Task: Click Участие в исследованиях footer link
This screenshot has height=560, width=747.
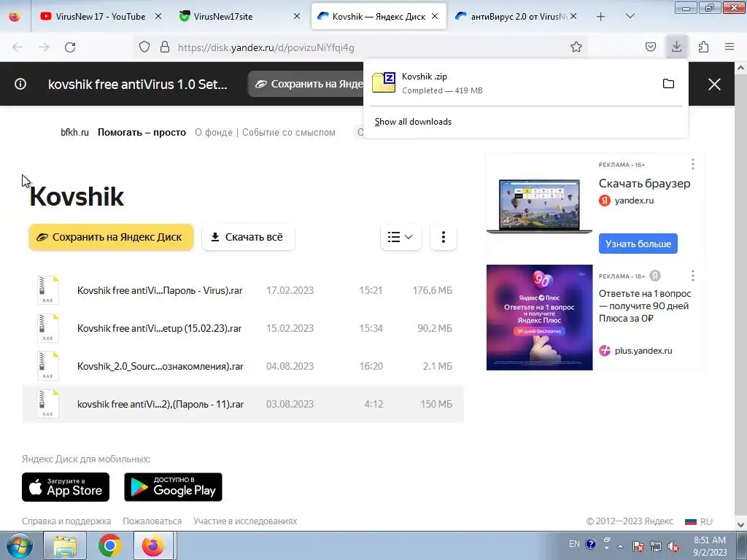Action: [245, 521]
